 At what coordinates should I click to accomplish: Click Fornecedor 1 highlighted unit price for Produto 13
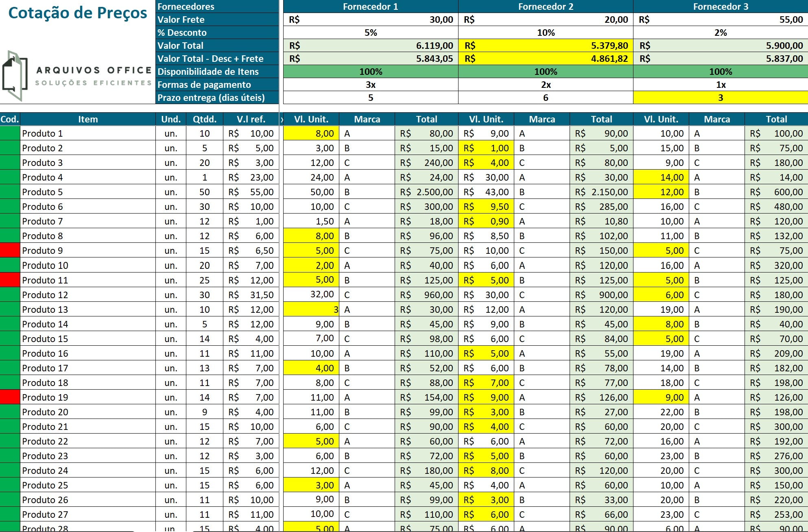point(311,310)
